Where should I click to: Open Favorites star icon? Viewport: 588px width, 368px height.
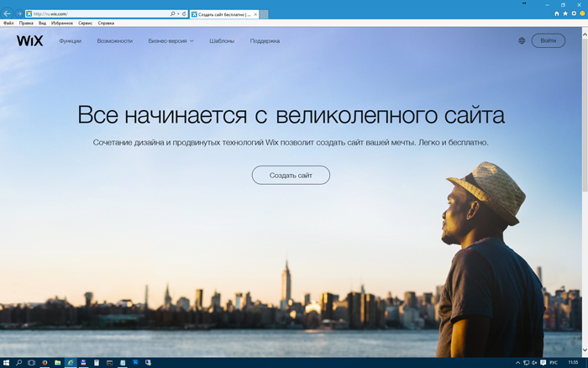click(x=565, y=13)
